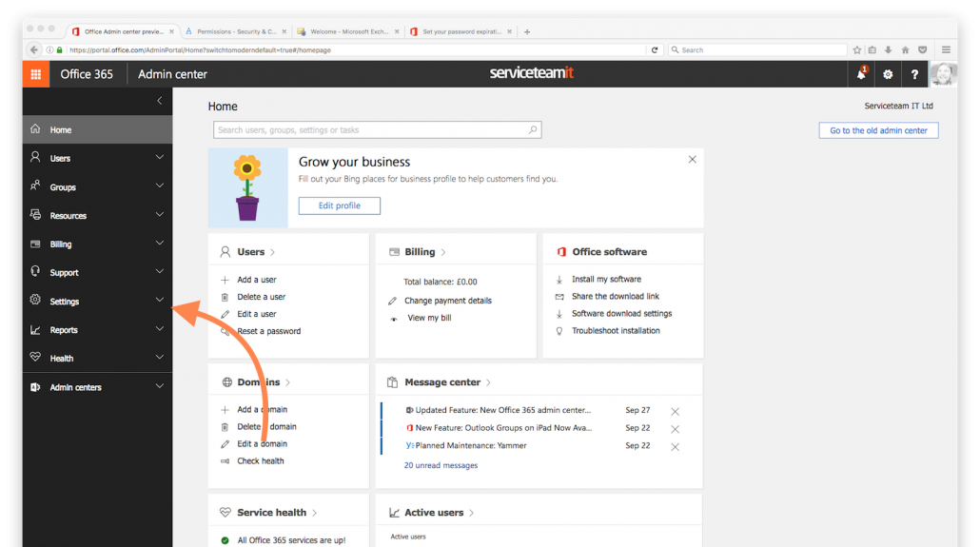This screenshot has height=547, width=980.
Task: Open Software download settings
Action: click(x=622, y=314)
